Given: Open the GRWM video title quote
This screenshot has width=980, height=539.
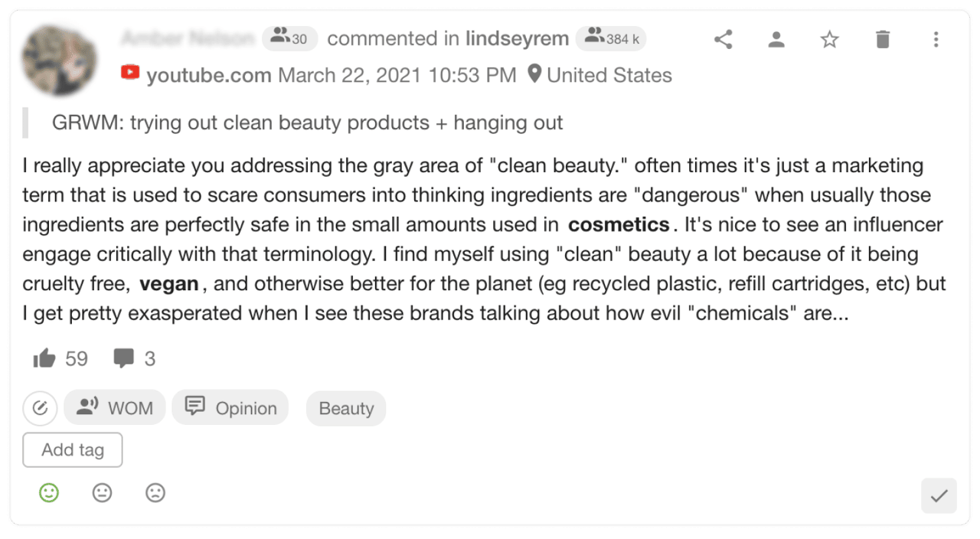Looking at the screenshot, I should (308, 122).
